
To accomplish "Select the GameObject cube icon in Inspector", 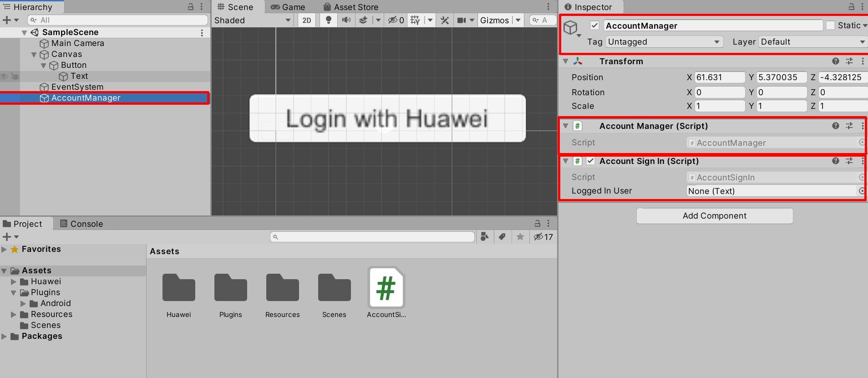I will pos(570,28).
